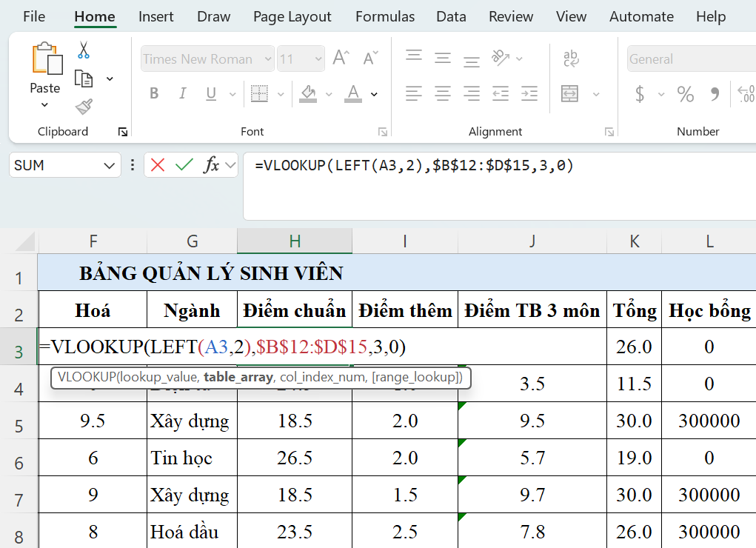
Task: Toggle Italic formatting
Action: [182, 93]
